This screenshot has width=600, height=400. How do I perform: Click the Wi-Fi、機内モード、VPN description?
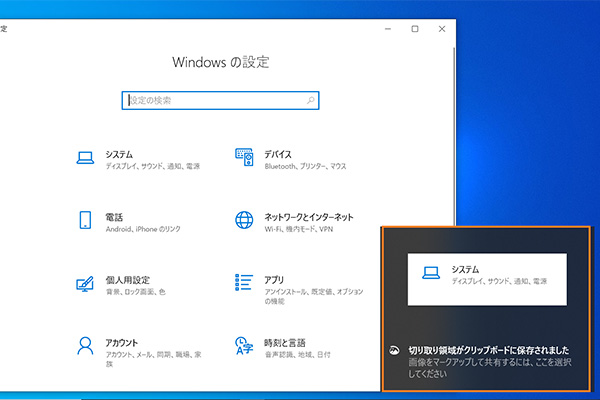point(299,229)
